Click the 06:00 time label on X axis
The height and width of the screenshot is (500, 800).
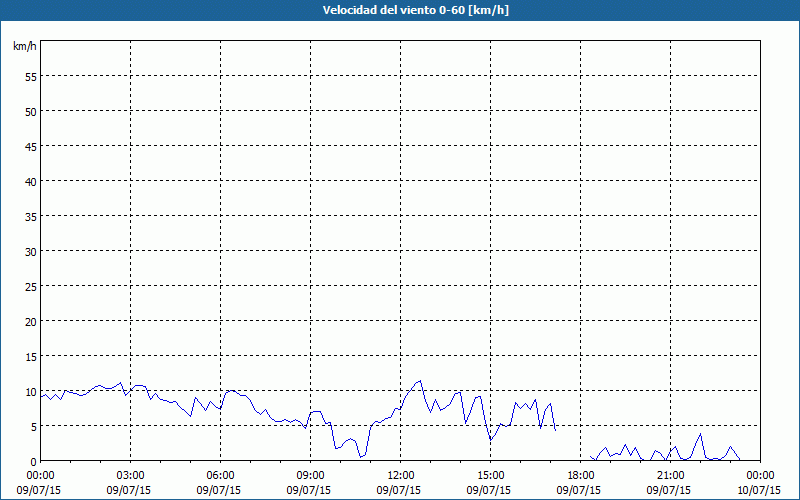pyautogui.click(x=220, y=476)
